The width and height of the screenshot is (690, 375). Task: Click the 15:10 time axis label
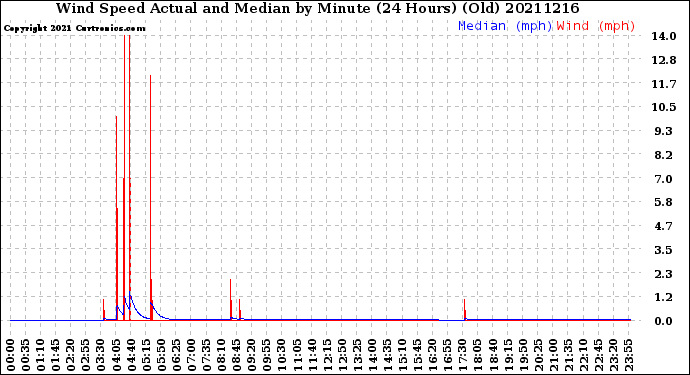[x=402, y=354]
